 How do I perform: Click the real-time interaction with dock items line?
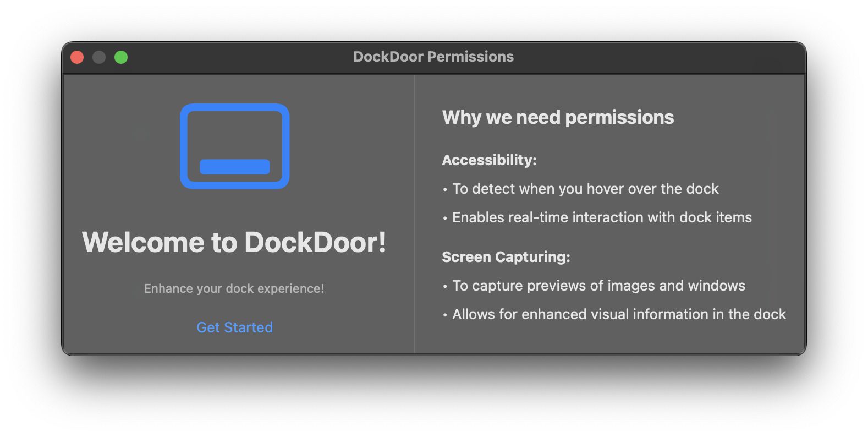[602, 217]
